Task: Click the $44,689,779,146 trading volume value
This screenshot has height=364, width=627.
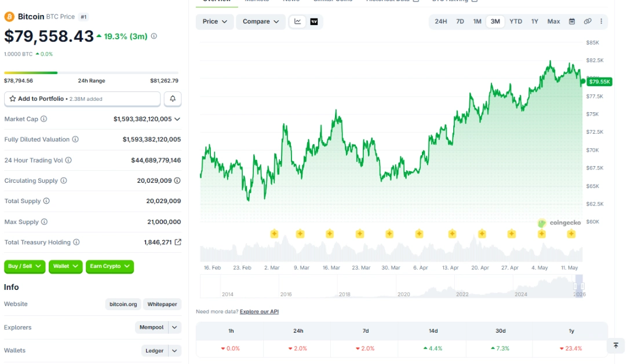Action: 156,160
